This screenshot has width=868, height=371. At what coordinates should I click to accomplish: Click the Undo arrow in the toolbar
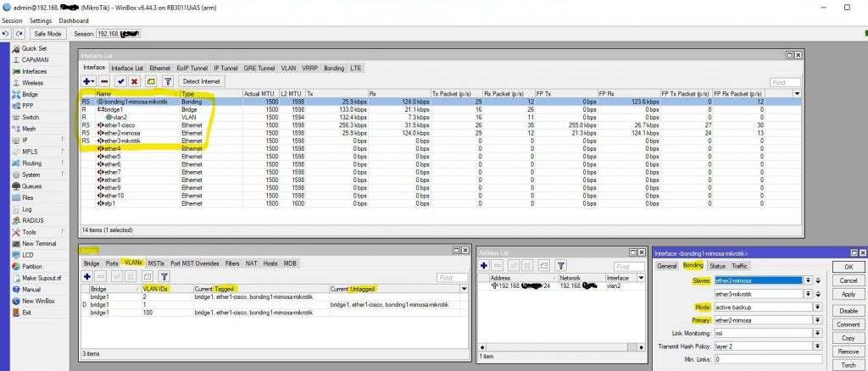6,34
